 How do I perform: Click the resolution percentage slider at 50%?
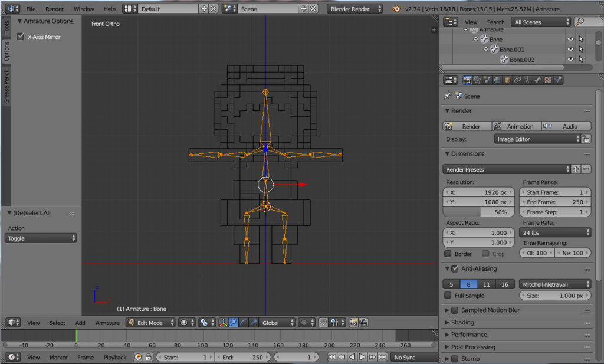click(x=478, y=212)
